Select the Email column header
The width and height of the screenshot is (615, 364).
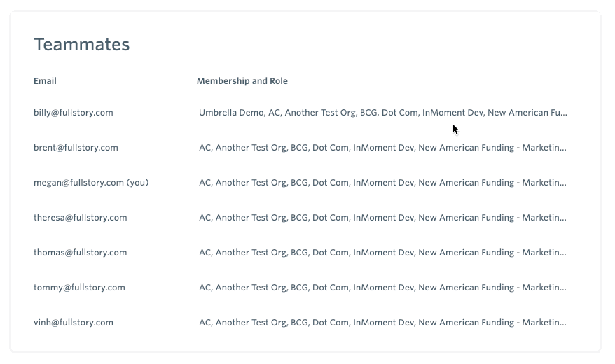45,81
